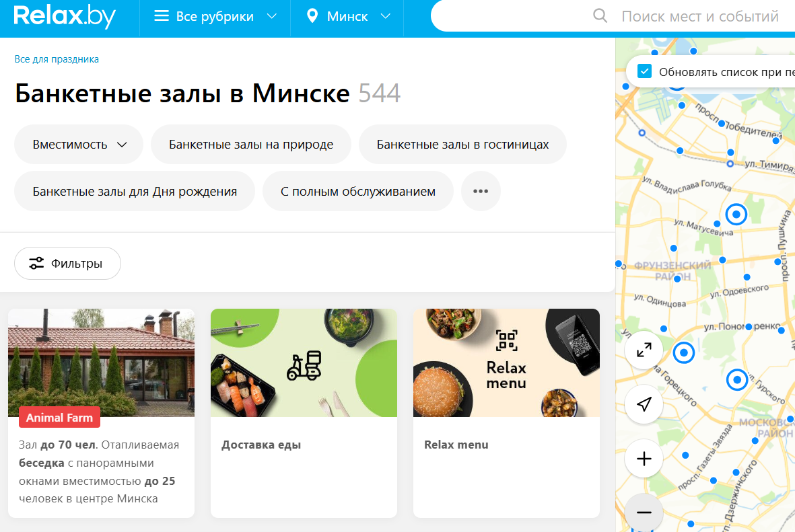795x532 pixels.
Task: Expand the Минск city chevron
Action: 385,16
